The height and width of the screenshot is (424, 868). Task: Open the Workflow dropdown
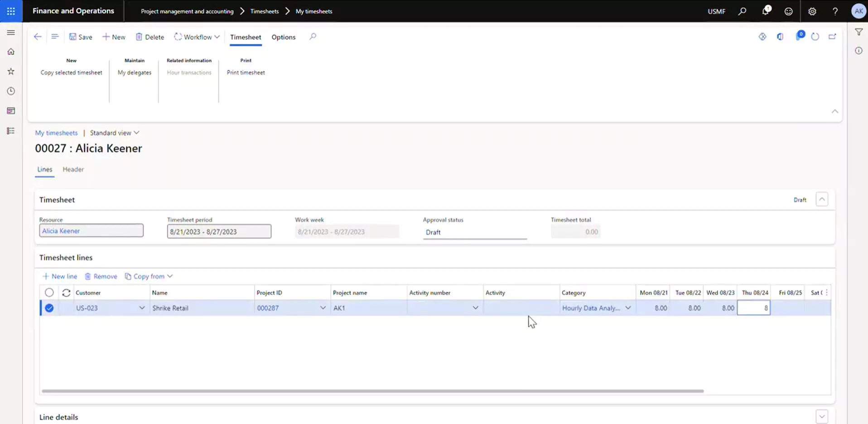click(x=197, y=37)
